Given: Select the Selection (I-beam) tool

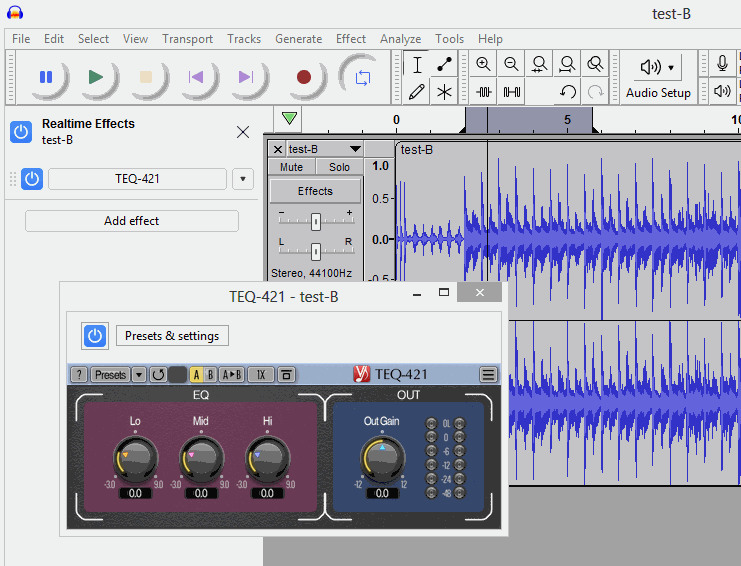Looking at the screenshot, I should tap(417, 64).
